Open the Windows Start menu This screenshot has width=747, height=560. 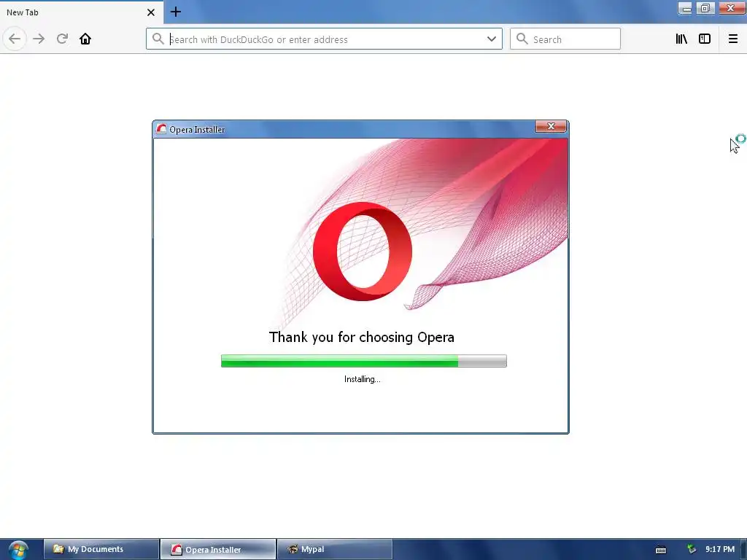[18, 550]
